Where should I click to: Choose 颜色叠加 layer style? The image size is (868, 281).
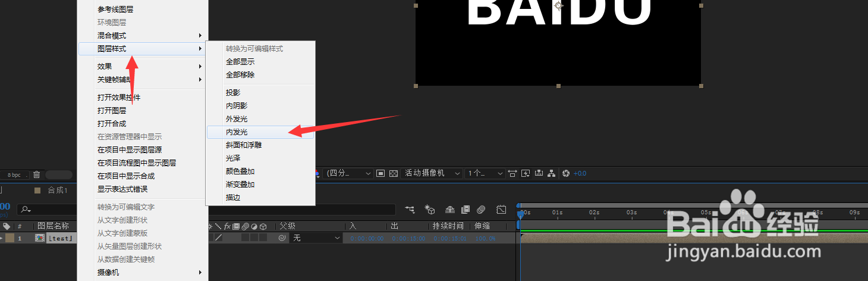click(260, 171)
